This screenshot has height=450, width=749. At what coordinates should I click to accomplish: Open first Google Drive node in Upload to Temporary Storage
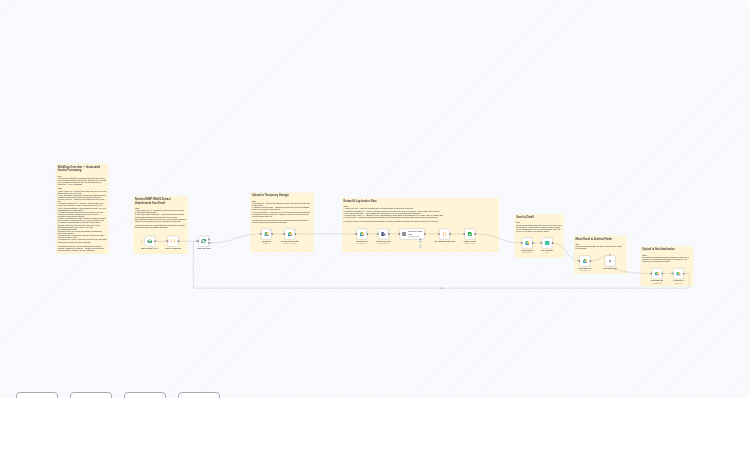tap(267, 234)
